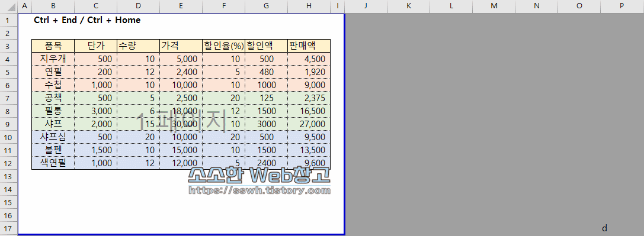
Task: Select column M header
Action: pyautogui.click(x=494, y=6)
